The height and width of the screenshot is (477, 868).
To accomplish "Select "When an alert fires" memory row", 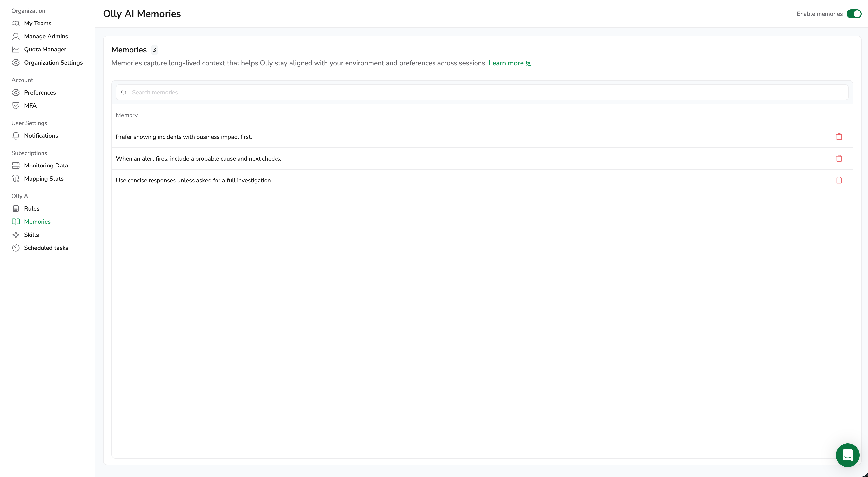I will click(482, 159).
